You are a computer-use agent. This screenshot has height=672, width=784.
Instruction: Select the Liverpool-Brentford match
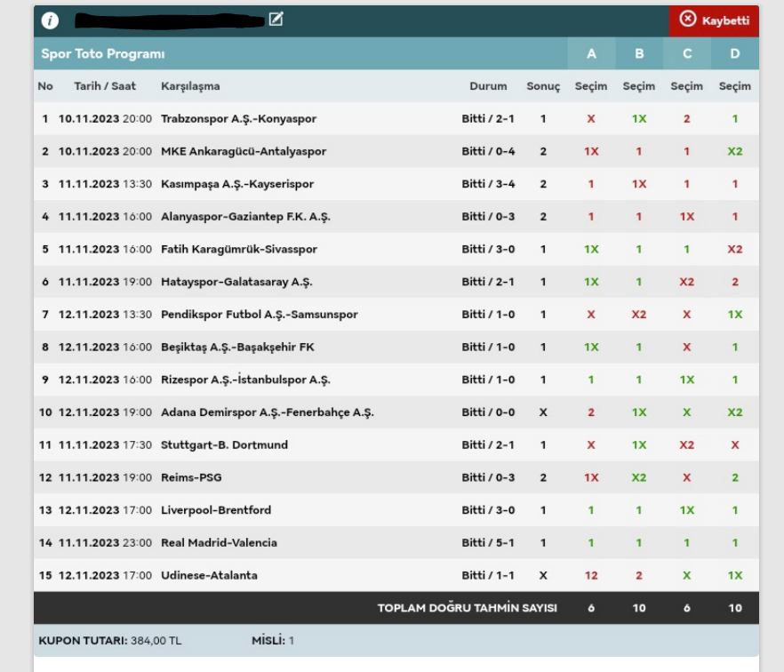coord(216,510)
